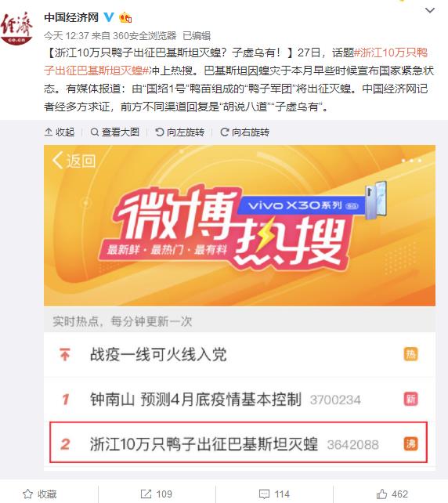Like the post with thumbs-up 462
448x503 pixels.
point(392,494)
